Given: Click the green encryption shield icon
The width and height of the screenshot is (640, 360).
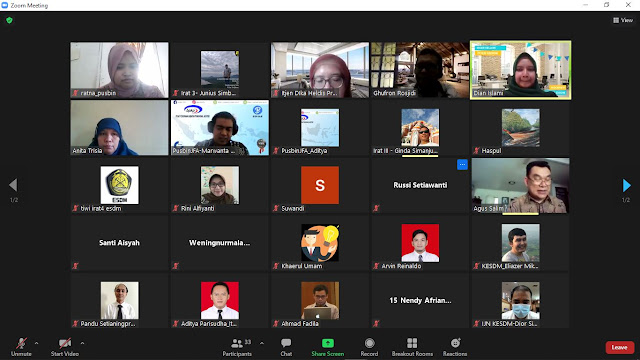Looking at the screenshot, I should point(9,20).
